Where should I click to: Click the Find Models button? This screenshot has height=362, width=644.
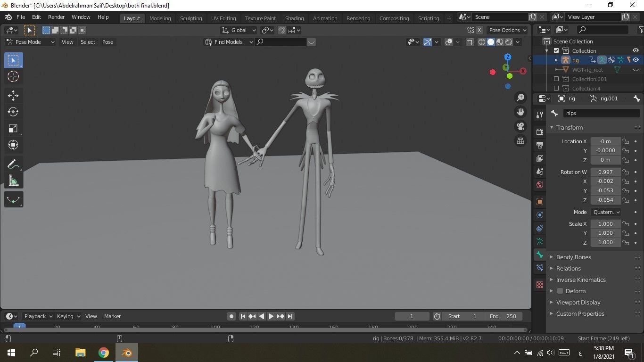coord(229,42)
